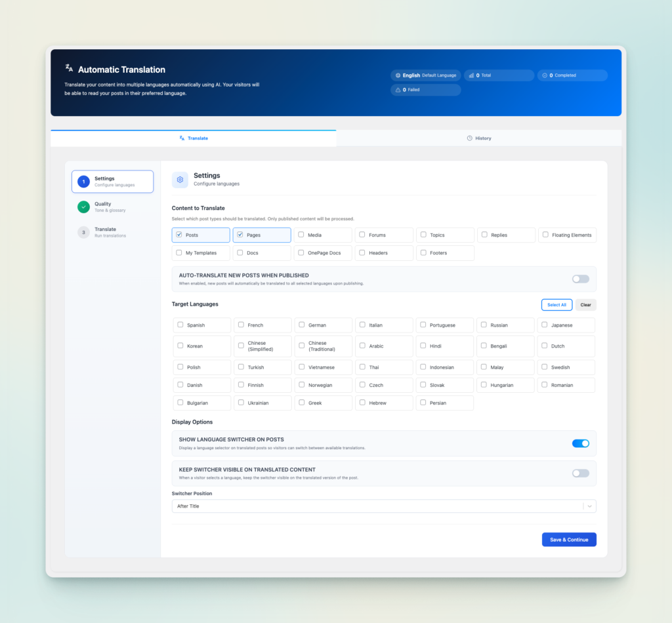Screen dimensions: 672x623
Task: Click the globe icon in English Default Language badge
Action: 398,75
